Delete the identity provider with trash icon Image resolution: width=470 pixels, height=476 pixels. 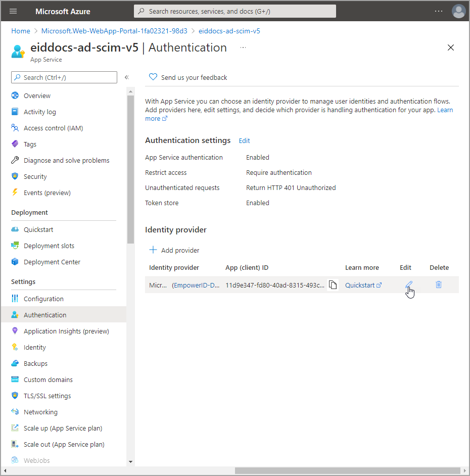click(438, 284)
